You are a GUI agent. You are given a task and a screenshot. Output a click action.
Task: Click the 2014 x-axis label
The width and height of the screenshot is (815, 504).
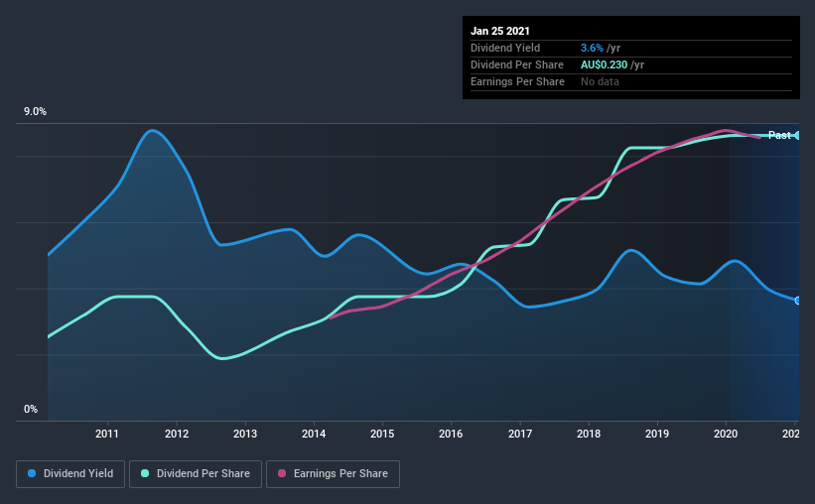(314, 434)
